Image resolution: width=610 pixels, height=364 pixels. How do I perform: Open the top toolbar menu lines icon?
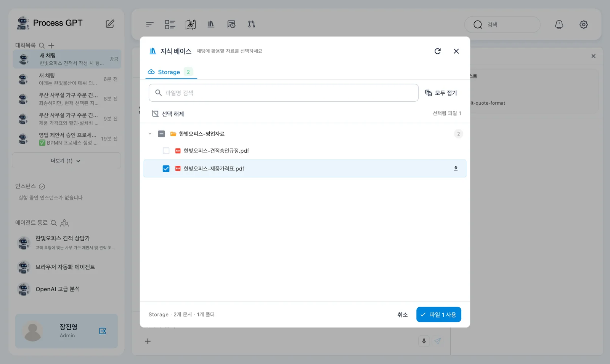pos(150,24)
